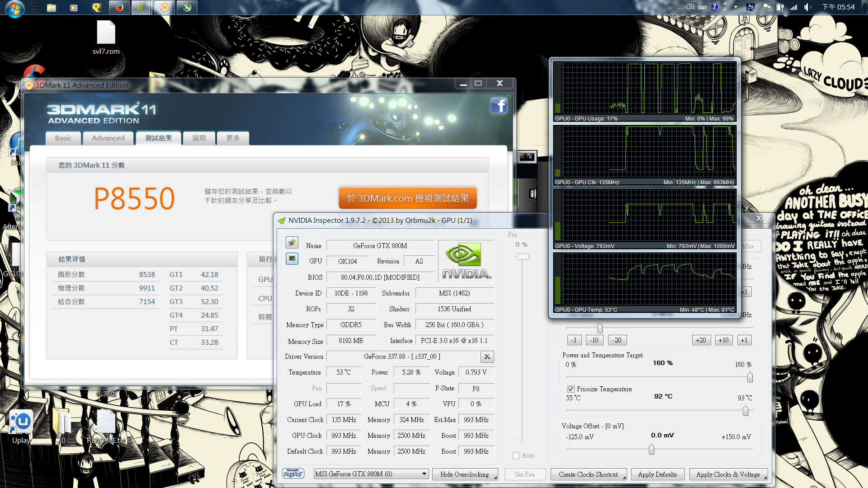Switch to Firefox on the taskbar

[119, 8]
